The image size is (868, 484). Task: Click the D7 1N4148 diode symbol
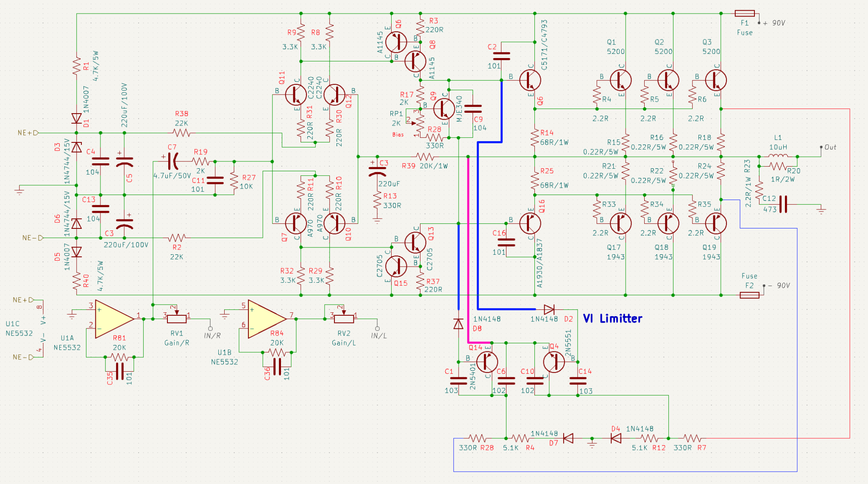(568, 438)
